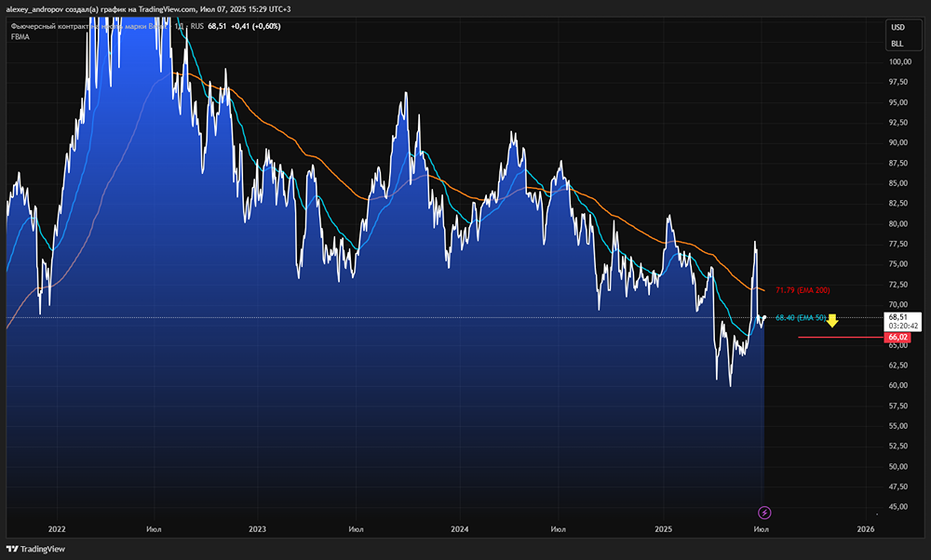Click the 90,00 price axis label
Viewport: 931px width, 560px height.
click(x=898, y=142)
